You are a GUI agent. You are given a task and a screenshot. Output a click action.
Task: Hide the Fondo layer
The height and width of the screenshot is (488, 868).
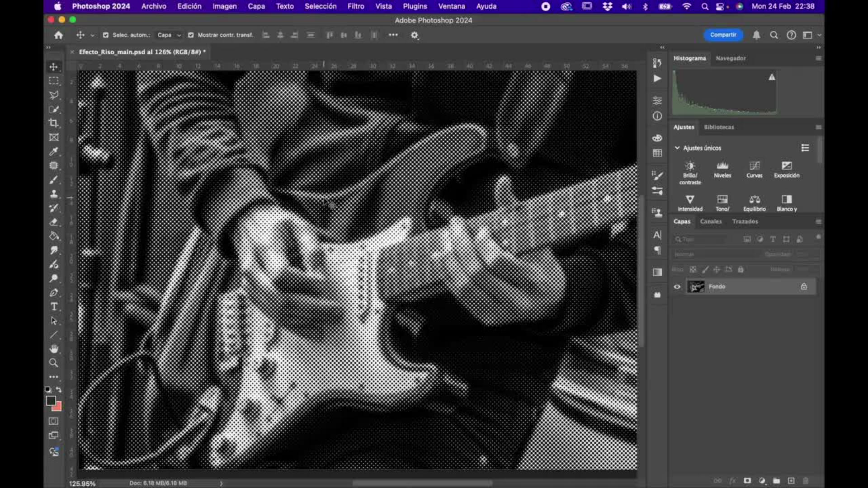click(x=677, y=286)
